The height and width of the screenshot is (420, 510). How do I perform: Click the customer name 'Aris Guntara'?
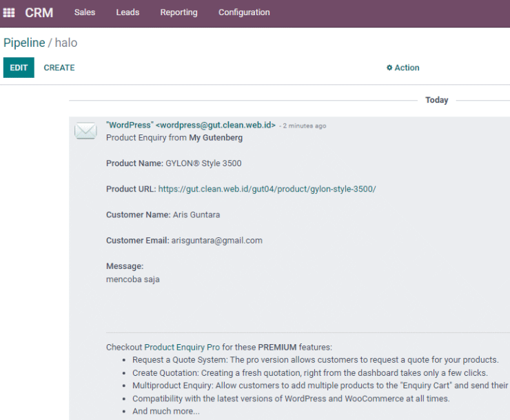pos(196,215)
